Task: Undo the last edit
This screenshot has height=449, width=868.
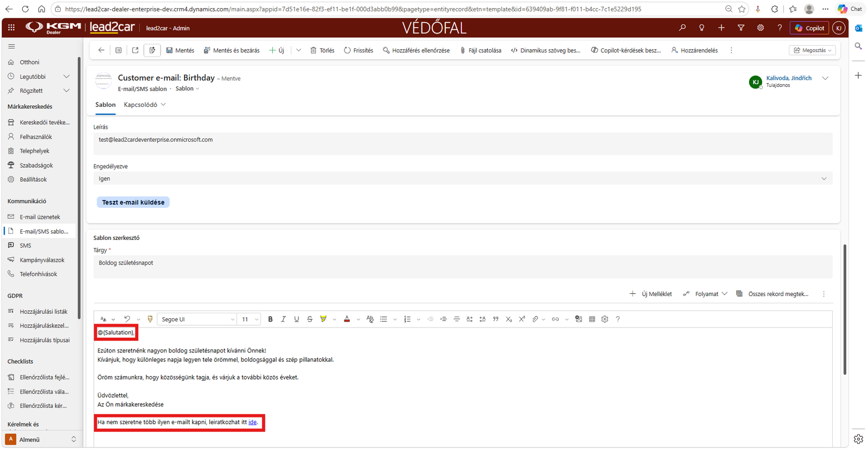Action: click(127, 319)
